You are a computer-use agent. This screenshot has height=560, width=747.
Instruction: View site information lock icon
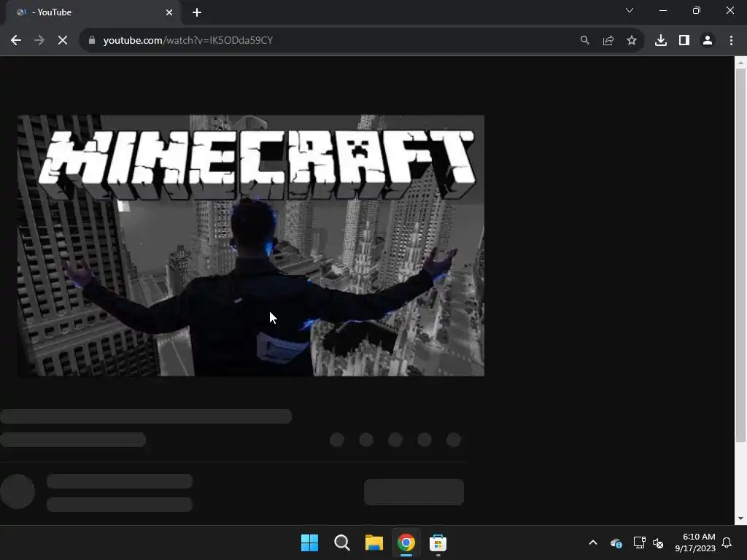pyautogui.click(x=92, y=40)
